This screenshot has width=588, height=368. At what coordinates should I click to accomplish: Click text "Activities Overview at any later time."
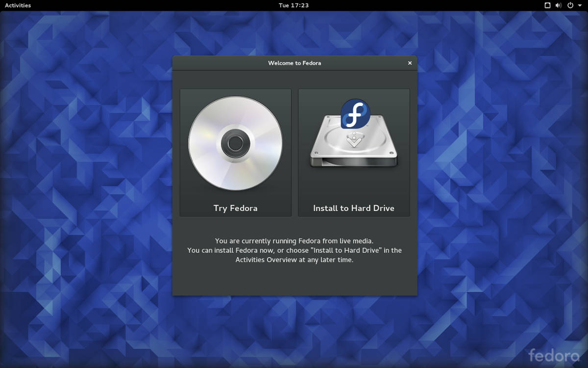click(x=294, y=260)
